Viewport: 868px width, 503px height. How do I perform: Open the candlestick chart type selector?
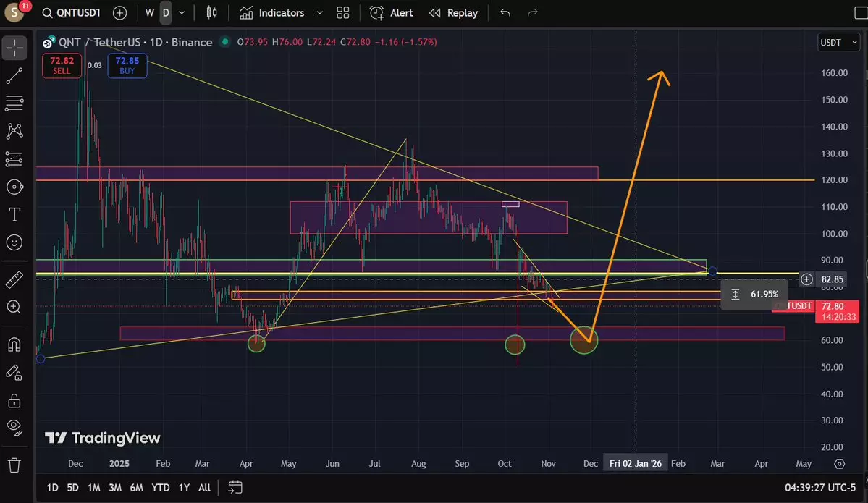(x=211, y=13)
